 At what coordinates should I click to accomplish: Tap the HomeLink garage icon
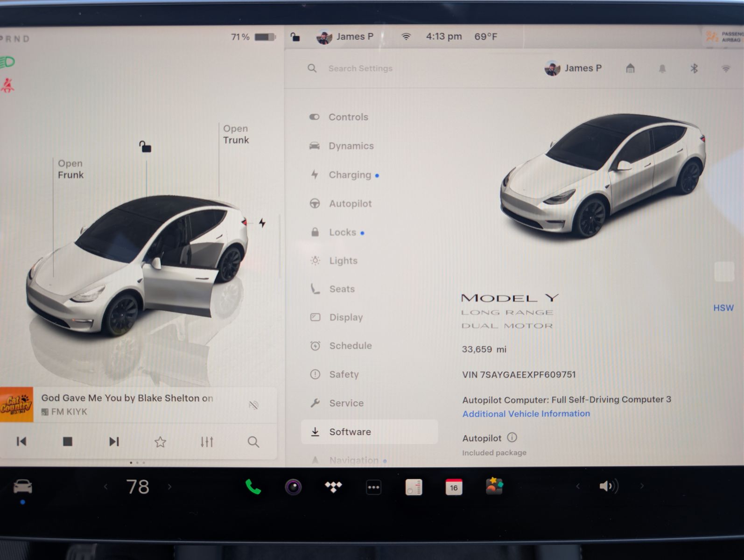tap(630, 69)
